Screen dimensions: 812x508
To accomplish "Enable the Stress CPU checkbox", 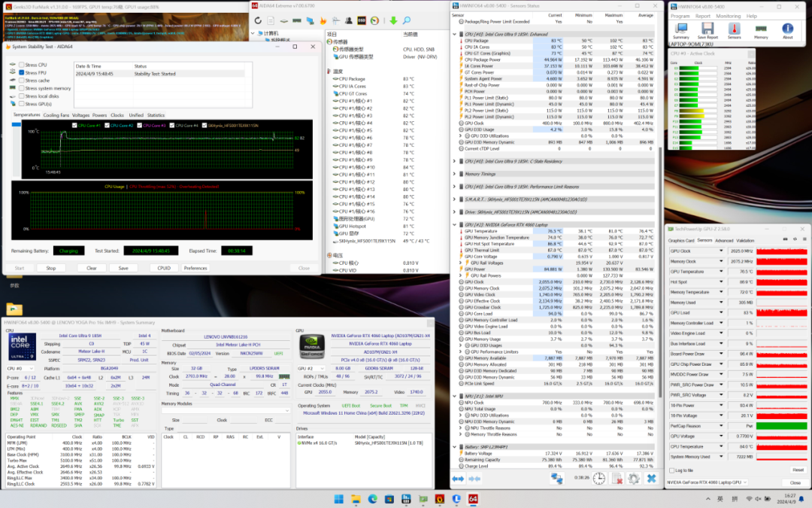I will (21, 65).
